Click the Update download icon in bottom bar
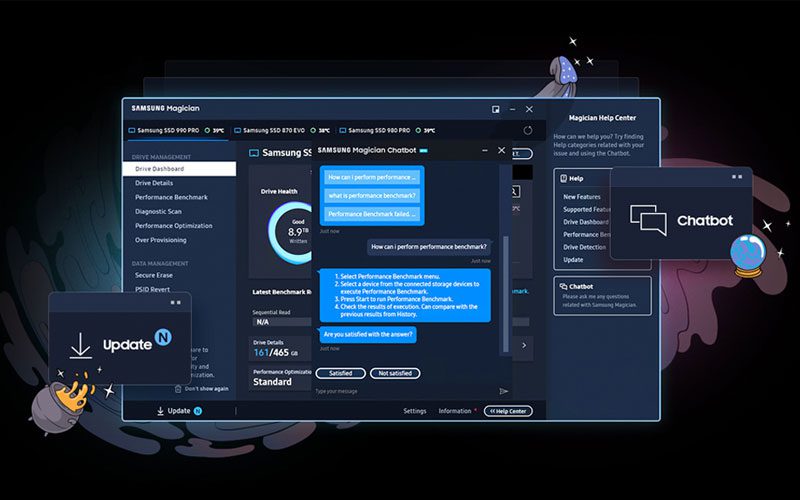The image size is (800, 500). [x=160, y=411]
